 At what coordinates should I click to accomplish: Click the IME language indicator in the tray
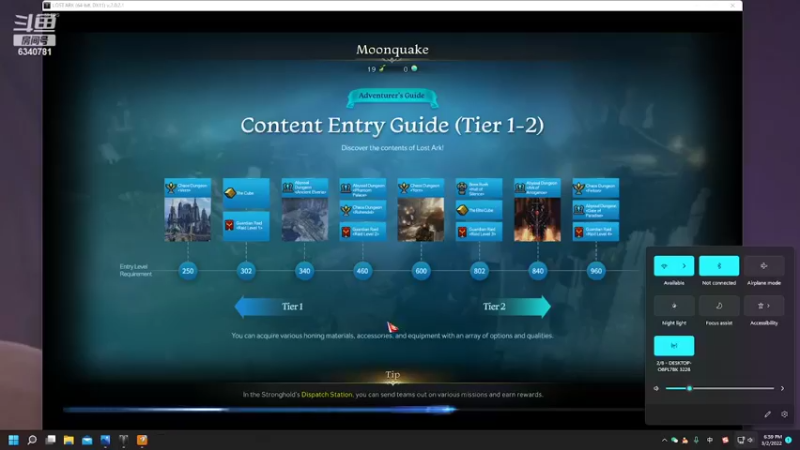[710, 440]
